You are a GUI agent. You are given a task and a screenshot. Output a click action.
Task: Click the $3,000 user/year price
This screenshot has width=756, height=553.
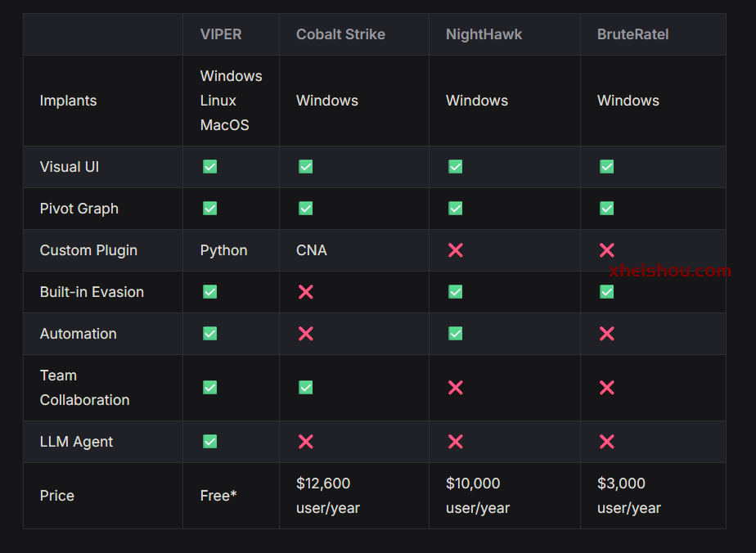click(x=629, y=496)
